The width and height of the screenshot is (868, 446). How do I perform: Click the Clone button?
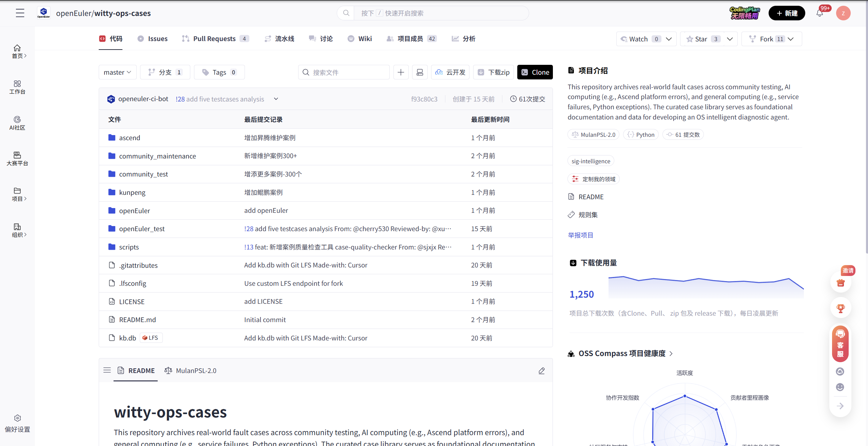tap(535, 72)
